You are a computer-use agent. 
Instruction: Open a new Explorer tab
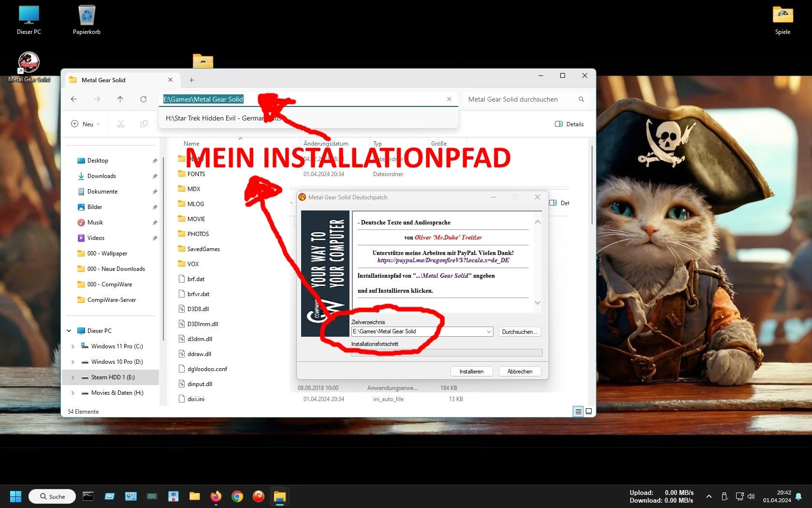click(191, 80)
